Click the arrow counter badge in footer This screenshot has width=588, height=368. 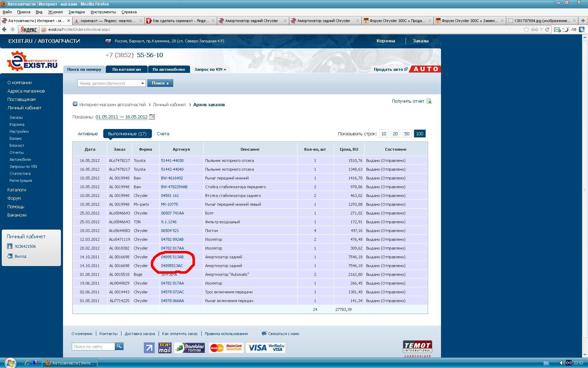[x=149, y=348]
